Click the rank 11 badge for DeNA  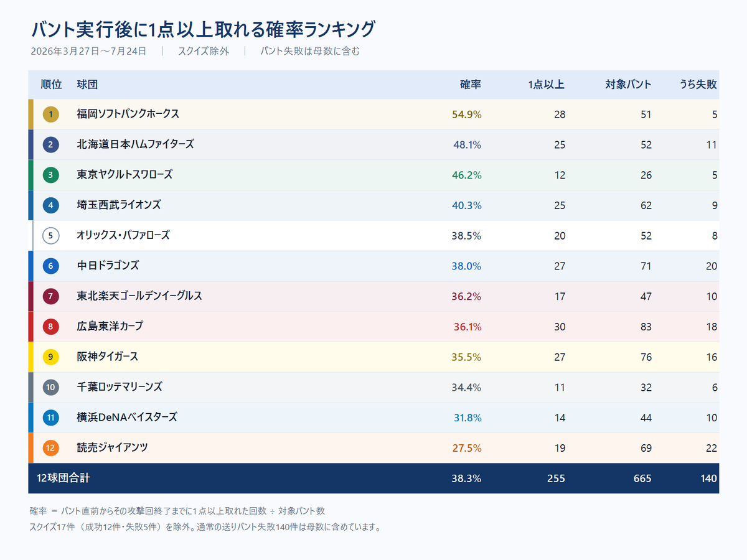point(51,418)
